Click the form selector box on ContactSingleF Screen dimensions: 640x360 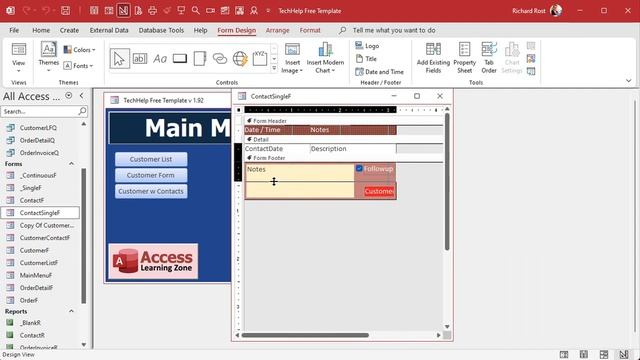pos(239,110)
